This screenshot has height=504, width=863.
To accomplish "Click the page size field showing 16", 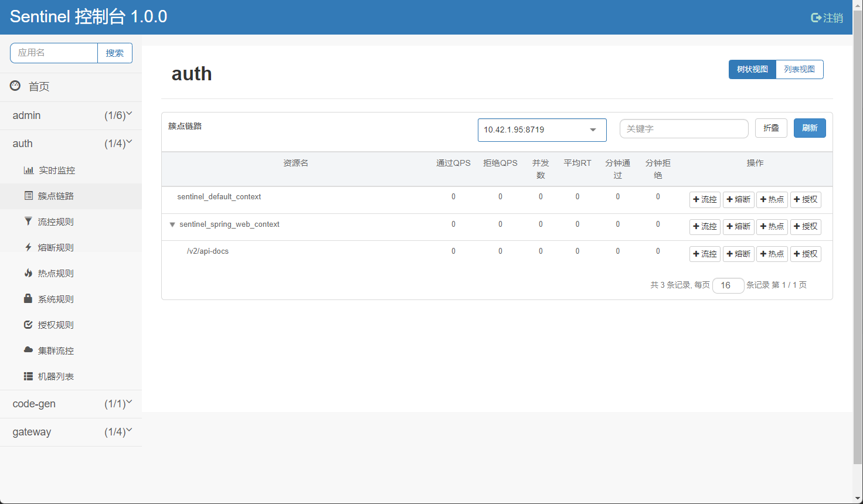I will point(728,285).
